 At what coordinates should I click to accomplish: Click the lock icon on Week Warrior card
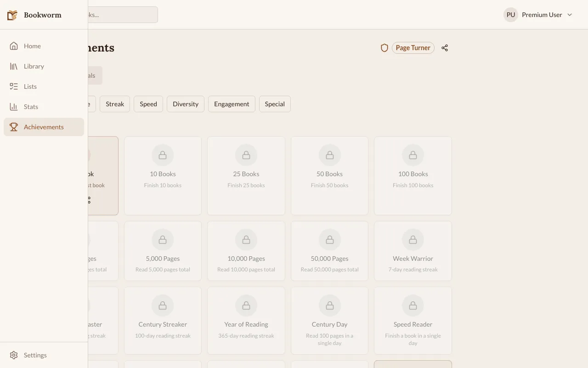point(413,240)
